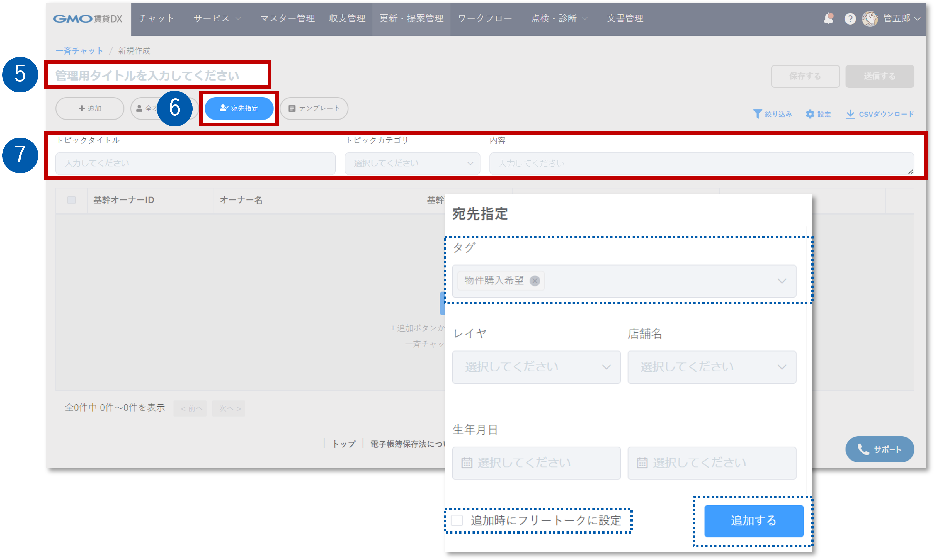This screenshot has width=934, height=560.
Task: Expand the タグ dropdown arrow
Action: click(782, 281)
